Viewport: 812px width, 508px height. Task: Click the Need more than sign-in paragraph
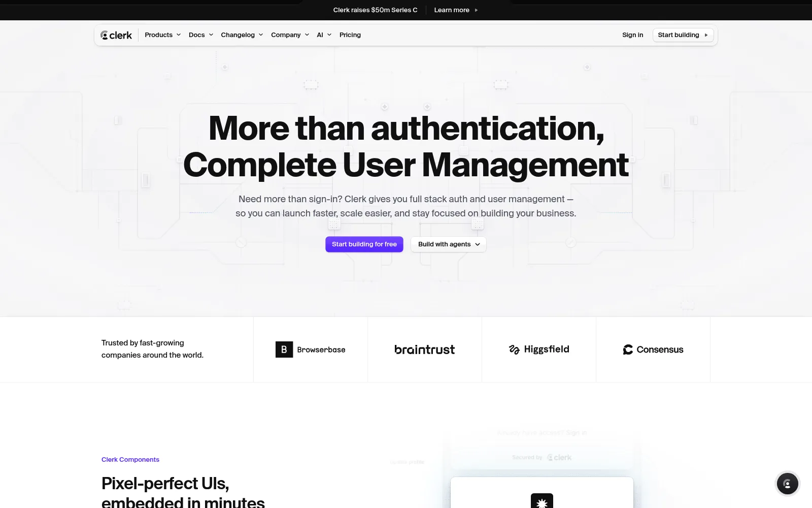(406, 206)
